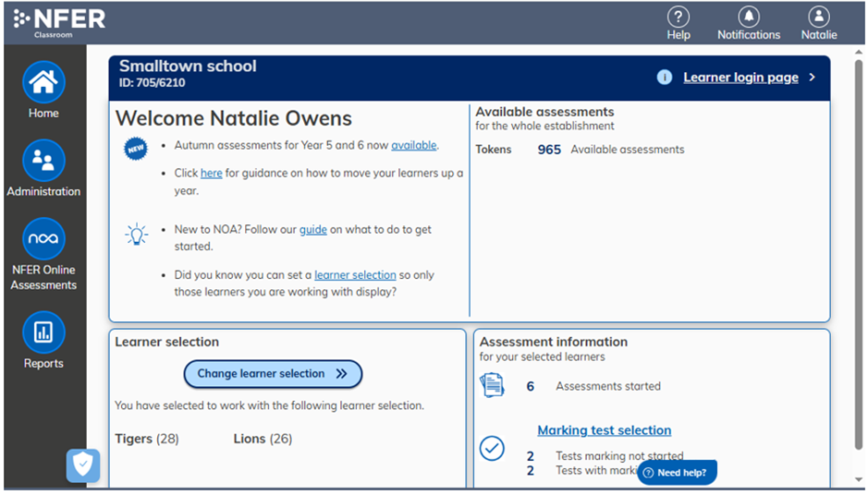The height and width of the screenshot is (495, 868).
Task: Click the Smalltown school heading
Action: (x=188, y=66)
